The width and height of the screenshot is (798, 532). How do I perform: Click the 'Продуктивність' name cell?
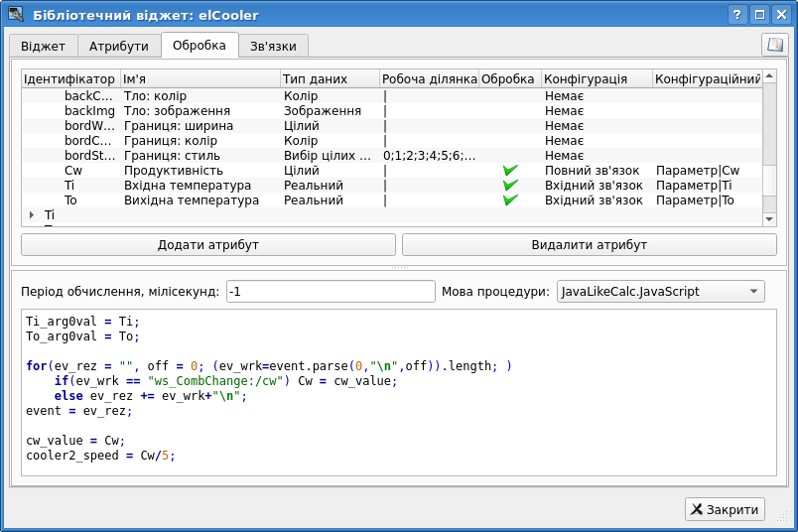[174, 171]
